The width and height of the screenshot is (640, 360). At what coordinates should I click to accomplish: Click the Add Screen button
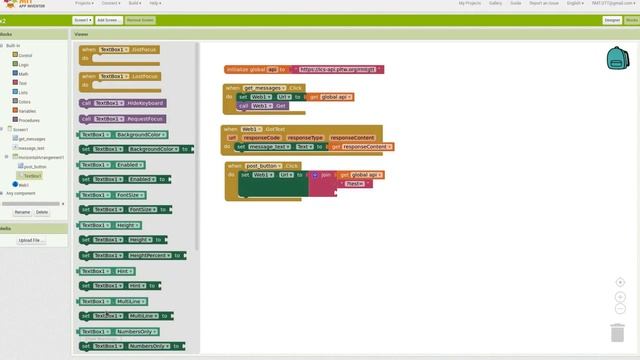(109, 20)
